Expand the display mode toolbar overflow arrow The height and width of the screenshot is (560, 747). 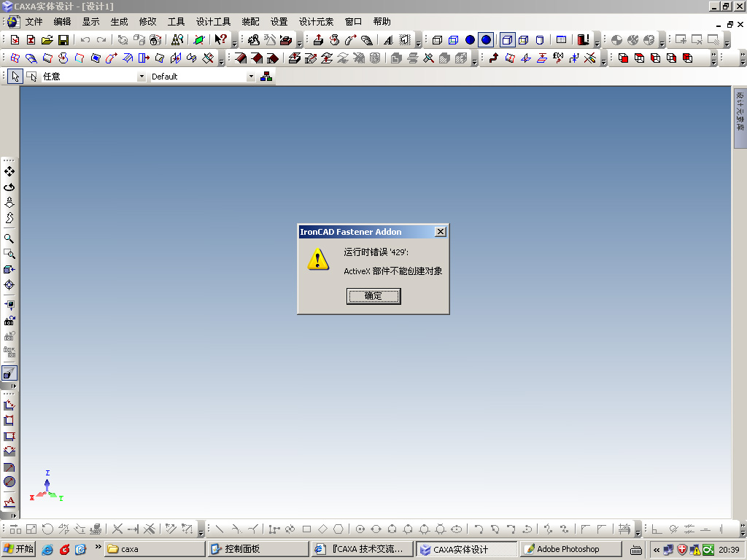pos(597,42)
